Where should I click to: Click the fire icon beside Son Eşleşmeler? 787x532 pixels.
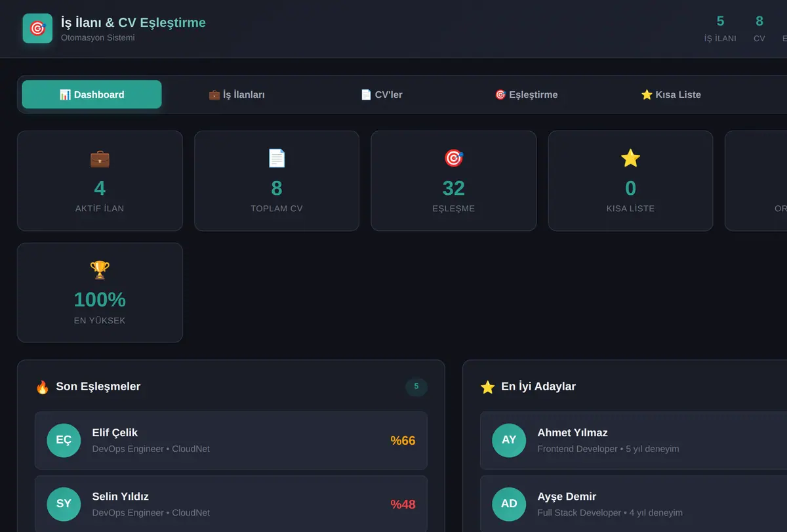pyautogui.click(x=43, y=387)
